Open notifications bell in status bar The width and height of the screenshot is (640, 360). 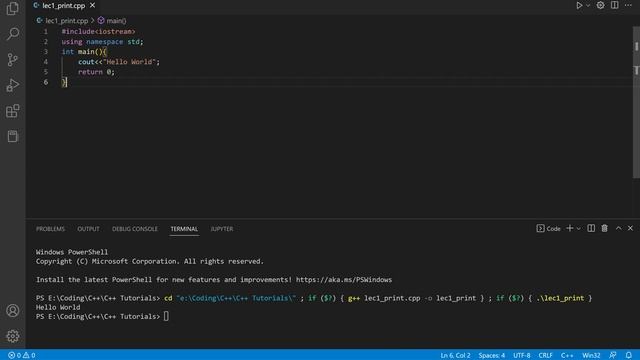(x=629, y=356)
